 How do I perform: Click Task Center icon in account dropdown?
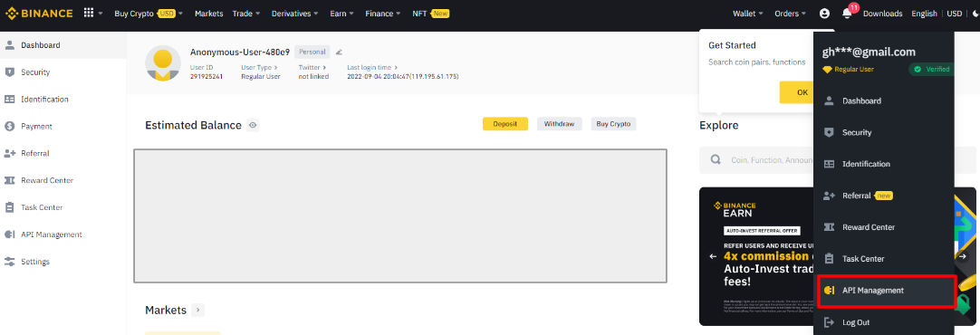[x=830, y=258]
